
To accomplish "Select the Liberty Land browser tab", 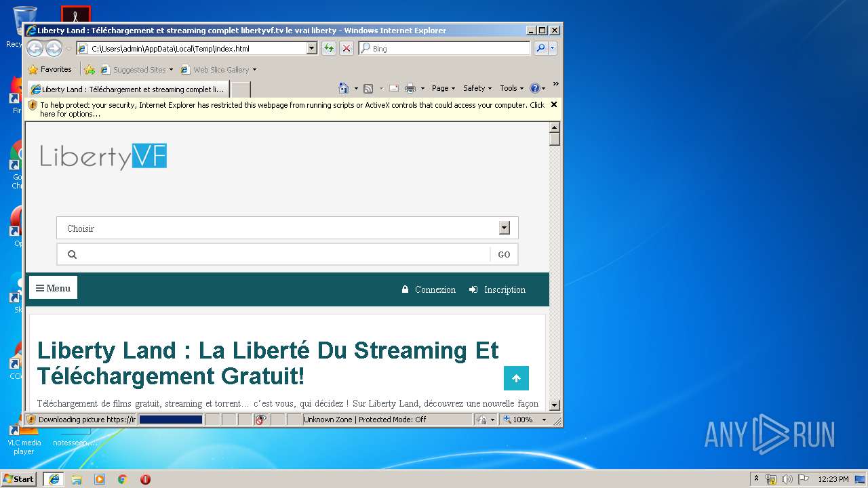I will tap(127, 89).
